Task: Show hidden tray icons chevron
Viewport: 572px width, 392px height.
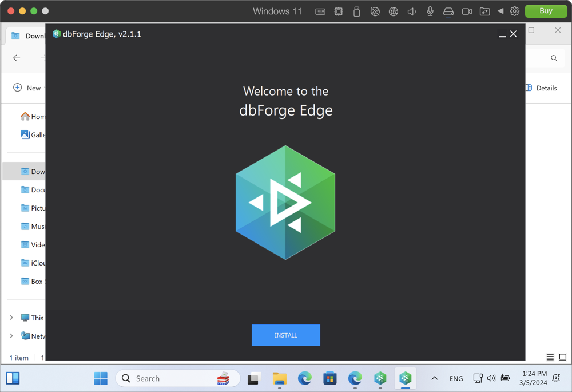Action: 435,378
